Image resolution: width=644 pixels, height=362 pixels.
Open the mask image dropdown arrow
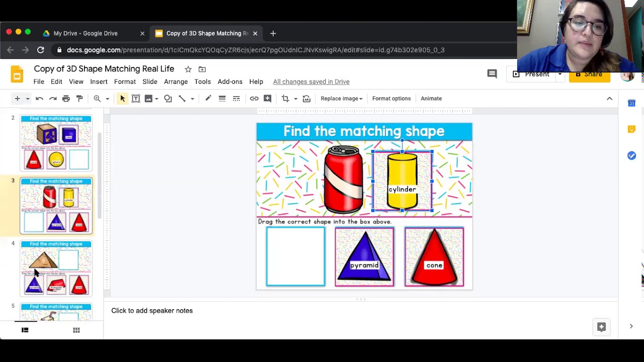click(x=295, y=99)
